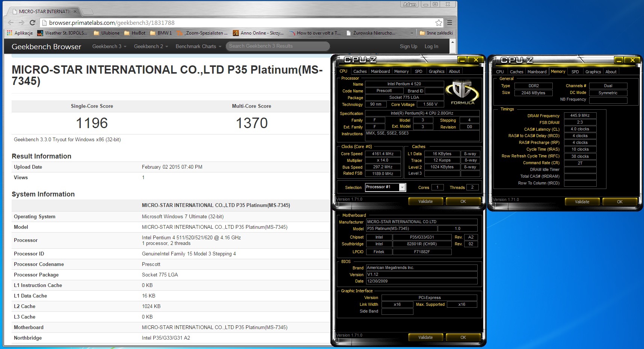Bookmark this page with the star icon
Viewport: 644px width, 349px height.
pos(439,23)
